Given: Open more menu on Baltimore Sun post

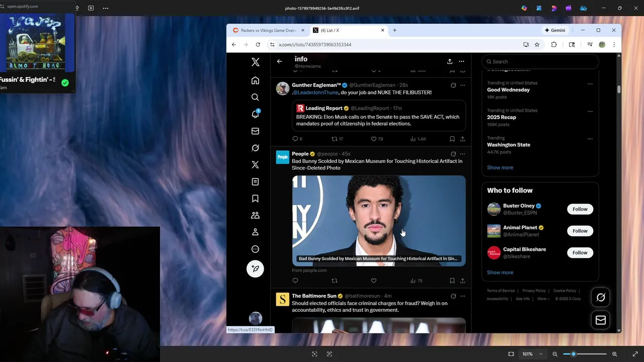Looking at the screenshot, I should 462,296.
